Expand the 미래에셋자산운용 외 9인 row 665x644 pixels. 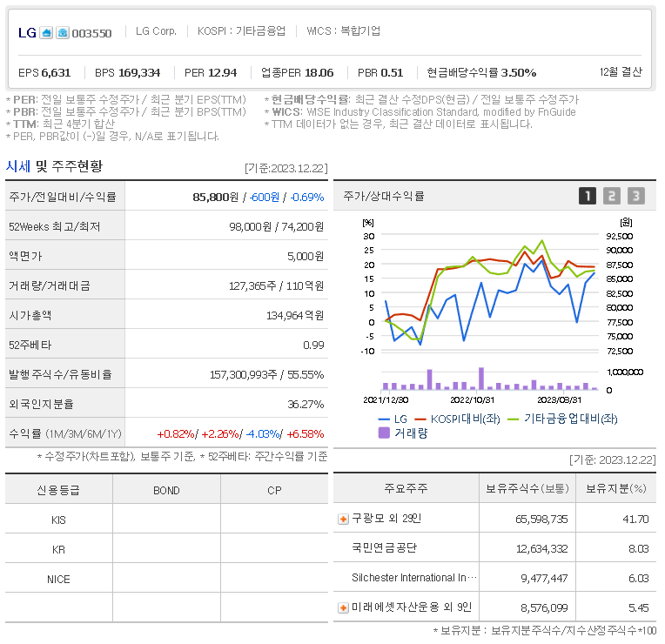coord(343,608)
